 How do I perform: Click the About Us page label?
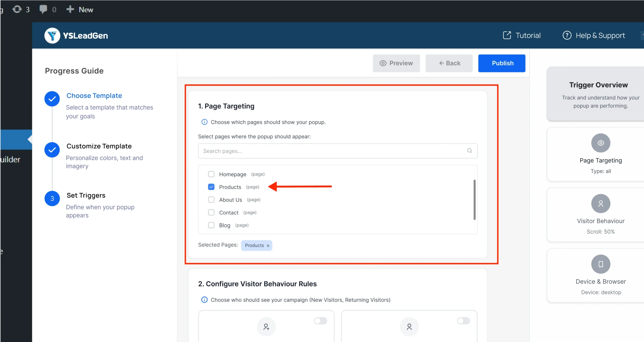pyautogui.click(x=230, y=200)
